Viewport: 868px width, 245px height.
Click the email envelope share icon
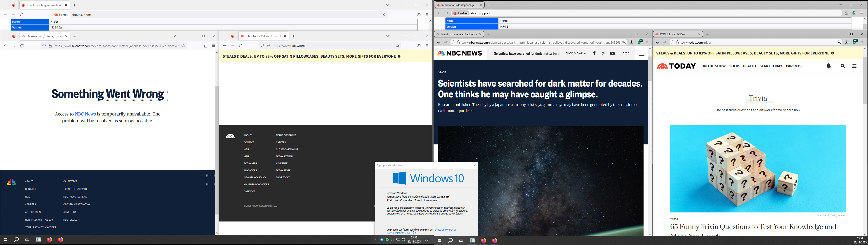pos(613,53)
